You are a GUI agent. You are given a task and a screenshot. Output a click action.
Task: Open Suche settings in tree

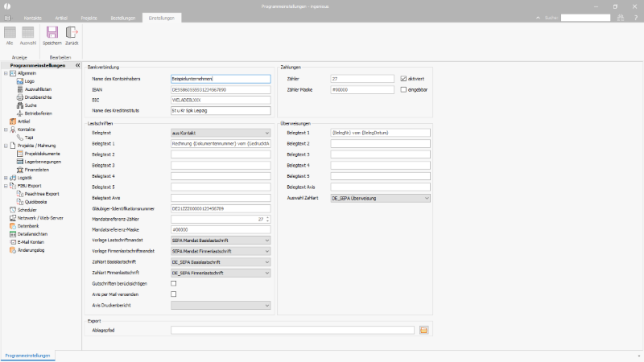pyautogui.click(x=31, y=105)
